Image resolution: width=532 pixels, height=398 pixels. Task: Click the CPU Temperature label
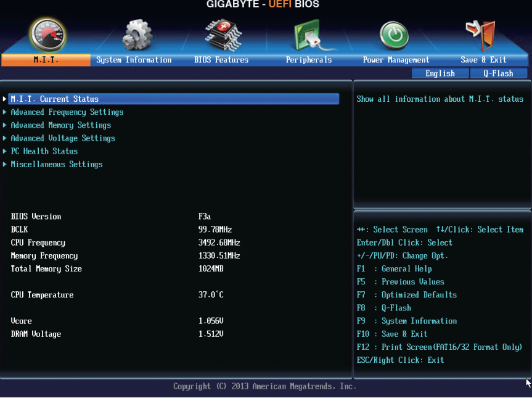click(42, 295)
